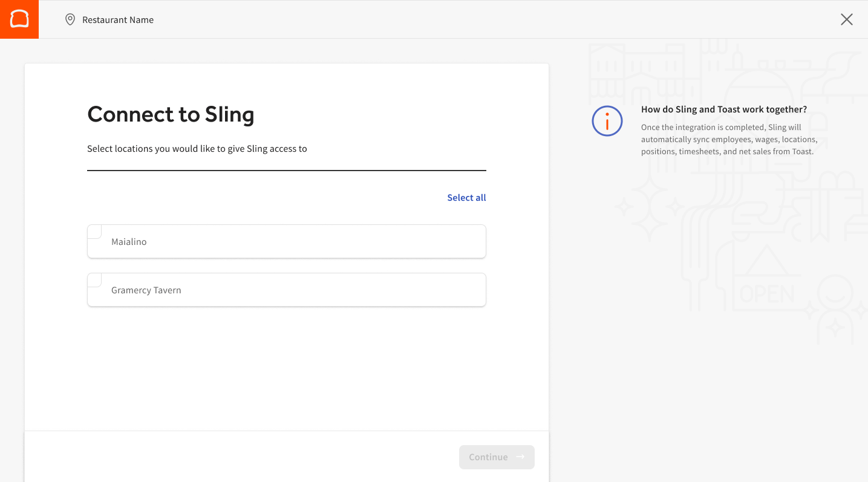868x482 pixels.
Task: Select the Gramercy Tavern location name
Action: [x=146, y=290]
